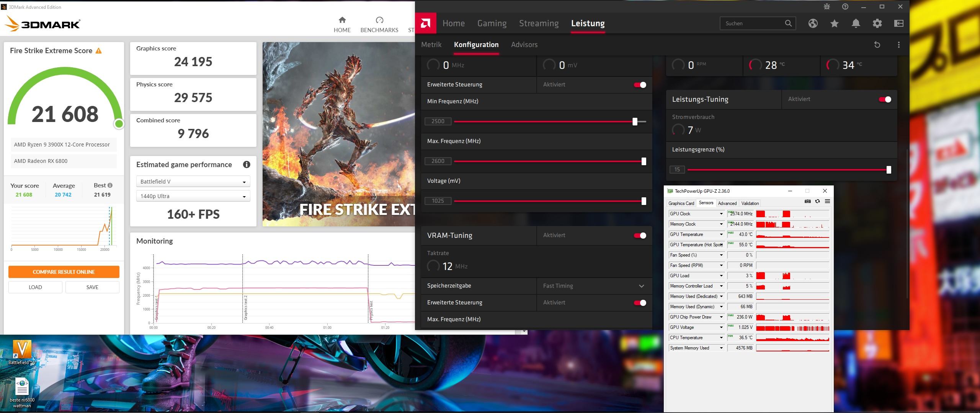The image size is (980, 413).
Task: Refresh GPU-Z sensors
Action: point(817,202)
